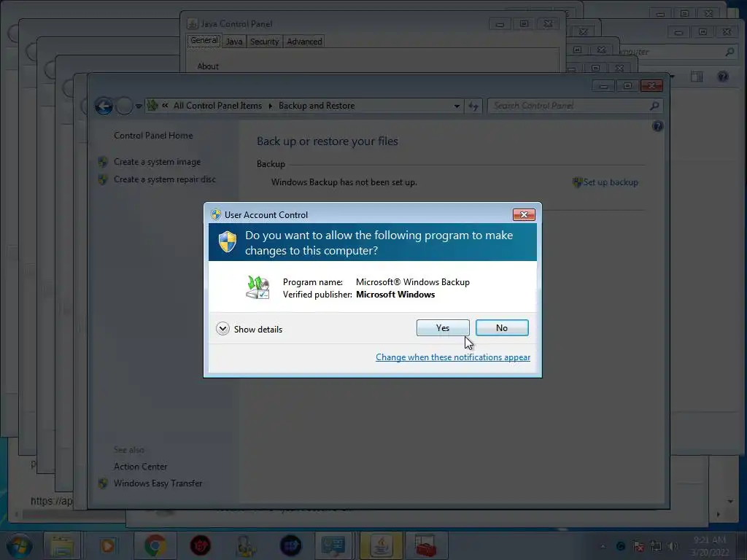Select Security tab in Java Control Panel
Viewport: 747px width, 560px height.
coord(264,42)
